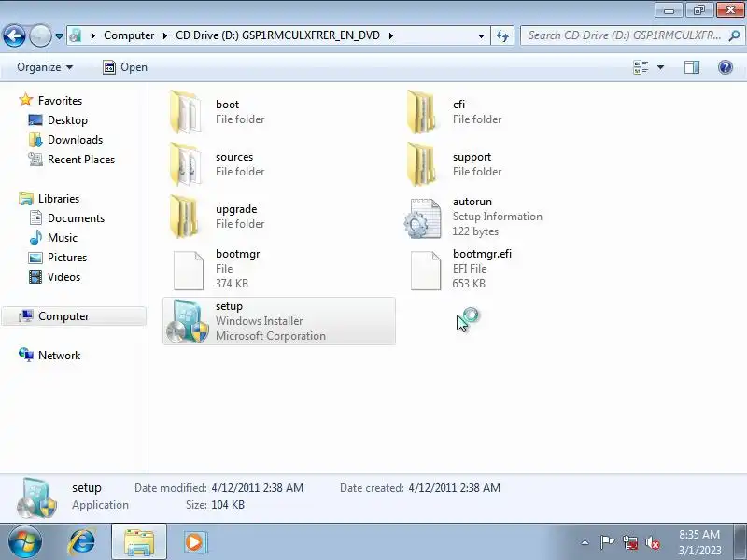Click the Back navigation arrow
Screen dimensions: 747x560
click(14, 35)
